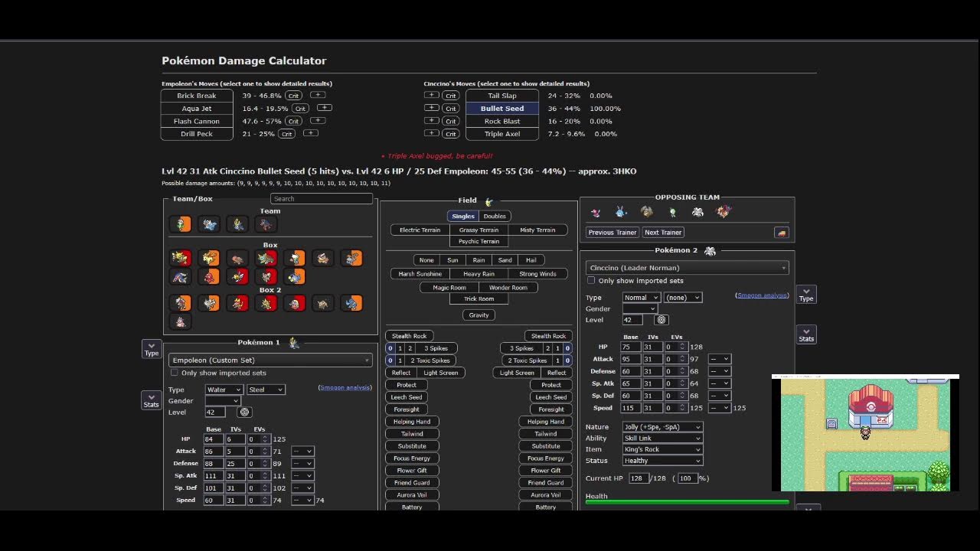Enable Only show imported sets for Pokémon 2
Image resolution: width=980 pixels, height=551 pixels.
point(591,281)
